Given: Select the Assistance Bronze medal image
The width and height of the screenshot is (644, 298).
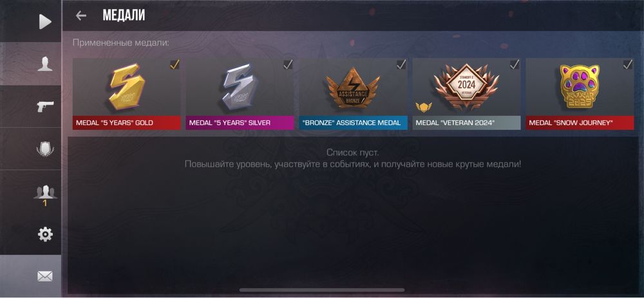Looking at the screenshot, I should click(x=353, y=88).
